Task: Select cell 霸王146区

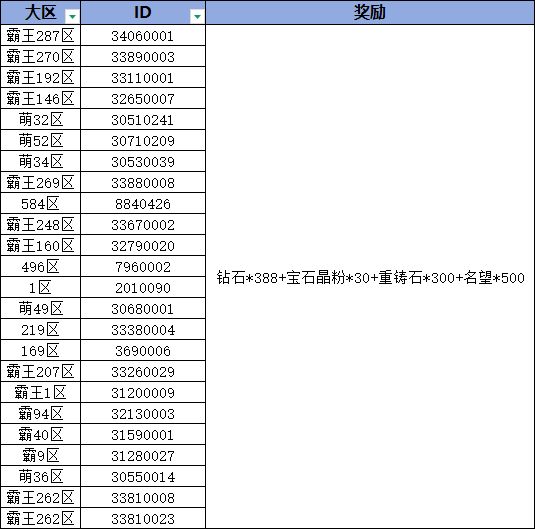Action: (x=41, y=98)
